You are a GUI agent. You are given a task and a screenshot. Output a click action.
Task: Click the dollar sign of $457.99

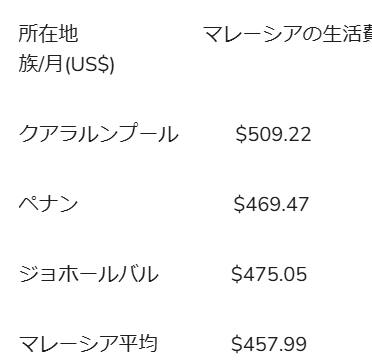(x=236, y=344)
